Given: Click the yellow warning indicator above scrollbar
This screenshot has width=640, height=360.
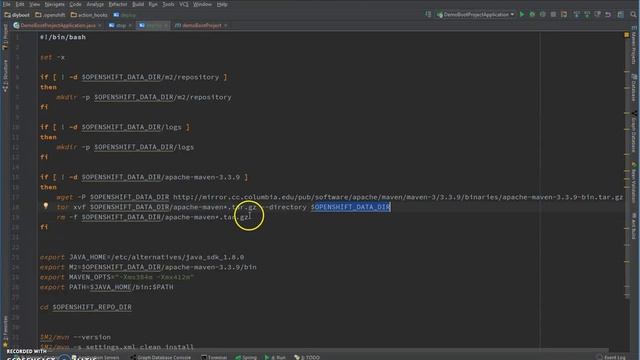Looking at the screenshot, I should (x=626, y=36).
